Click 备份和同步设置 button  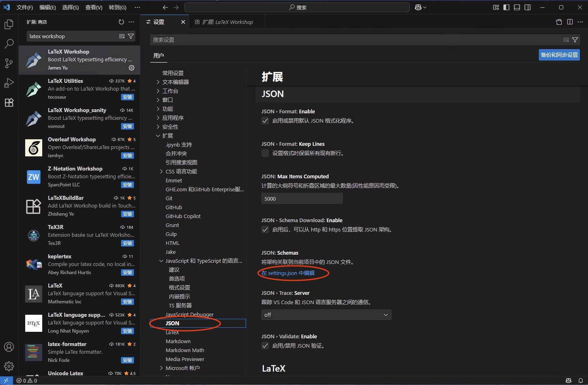click(x=559, y=55)
